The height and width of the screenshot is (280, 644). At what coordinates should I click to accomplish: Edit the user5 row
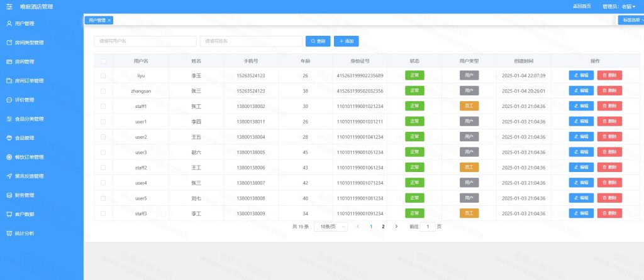[581, 198]
